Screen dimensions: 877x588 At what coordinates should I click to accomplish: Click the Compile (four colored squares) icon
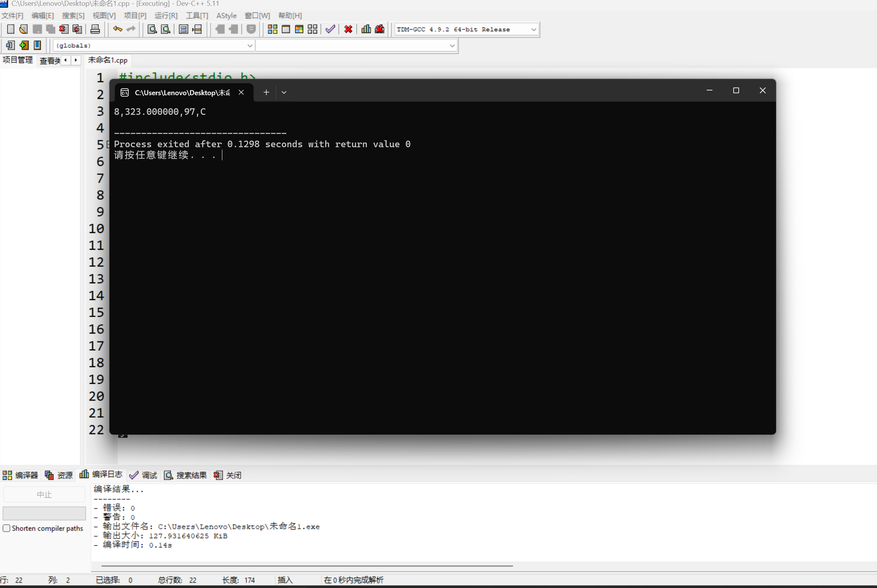click(x=272, y=29)
